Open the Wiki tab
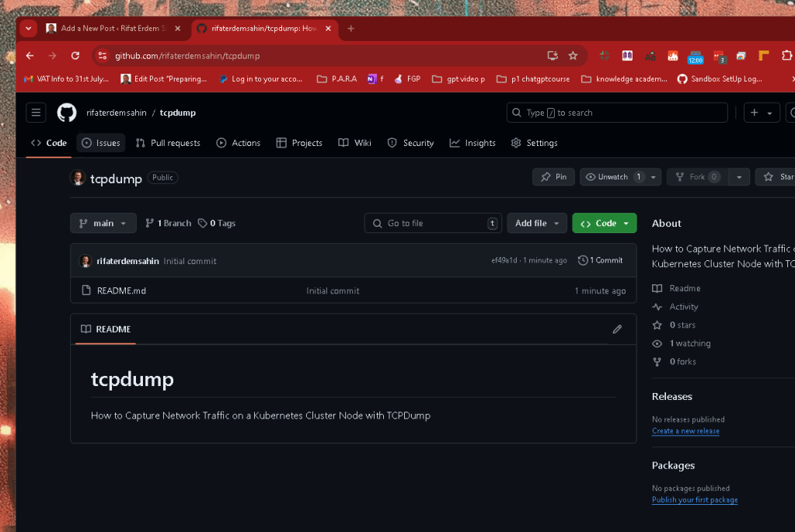Screen dimensions: 795x532 (x=355, y=143)
